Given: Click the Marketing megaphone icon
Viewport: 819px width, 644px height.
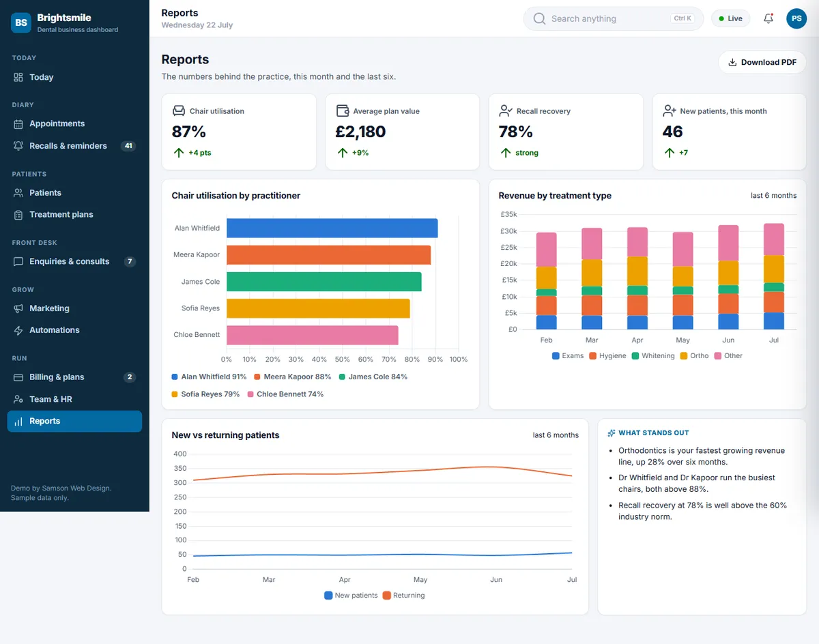Looking at the screenshot, I should point(18,308).
